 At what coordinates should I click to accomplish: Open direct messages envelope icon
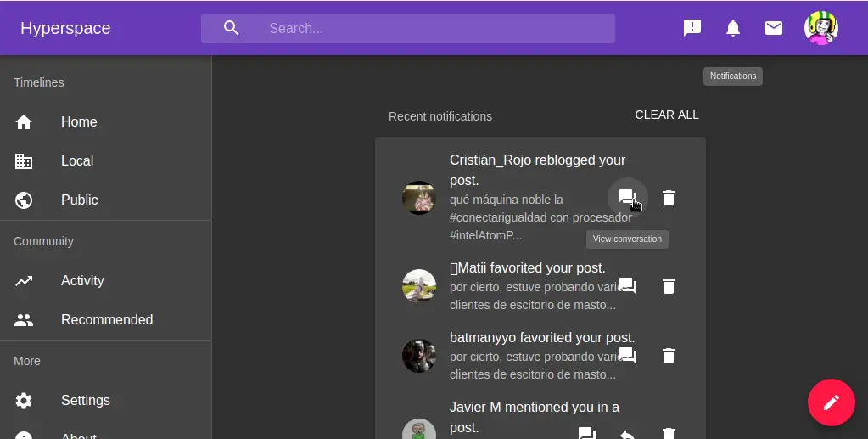pos(774,28)
